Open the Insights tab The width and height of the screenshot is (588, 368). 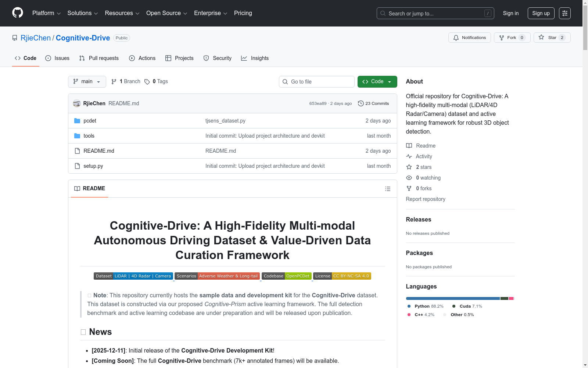point(255,58)
